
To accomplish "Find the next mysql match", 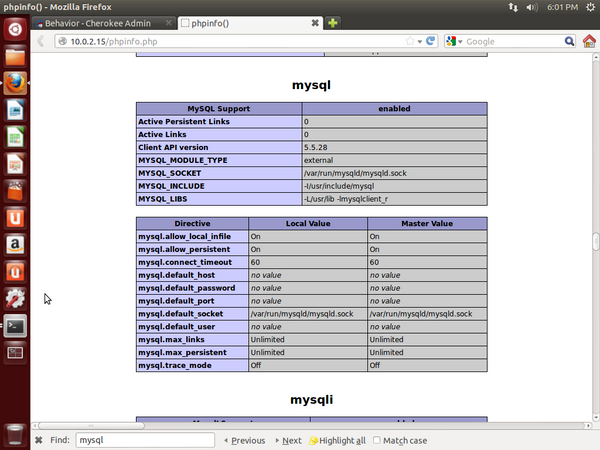I will tap(287, 440).
